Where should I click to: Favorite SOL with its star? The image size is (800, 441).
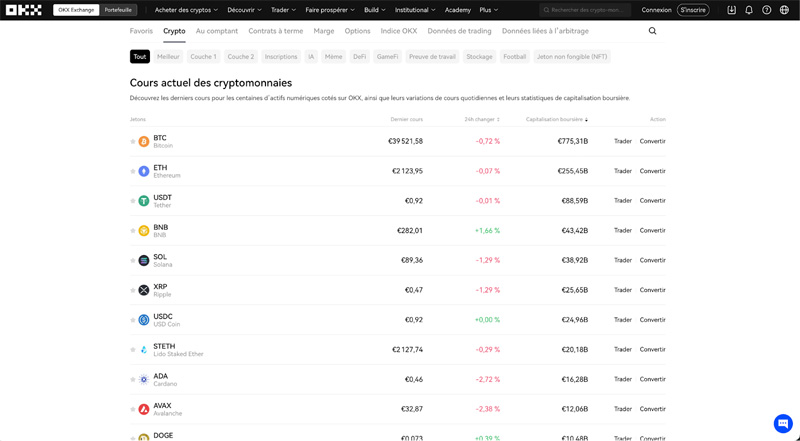pos(133,260)
